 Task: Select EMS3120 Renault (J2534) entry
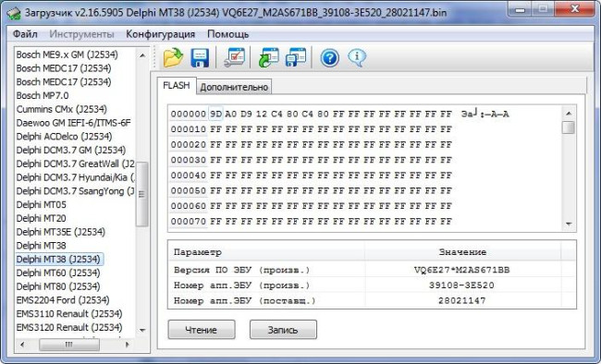[69, 328]
